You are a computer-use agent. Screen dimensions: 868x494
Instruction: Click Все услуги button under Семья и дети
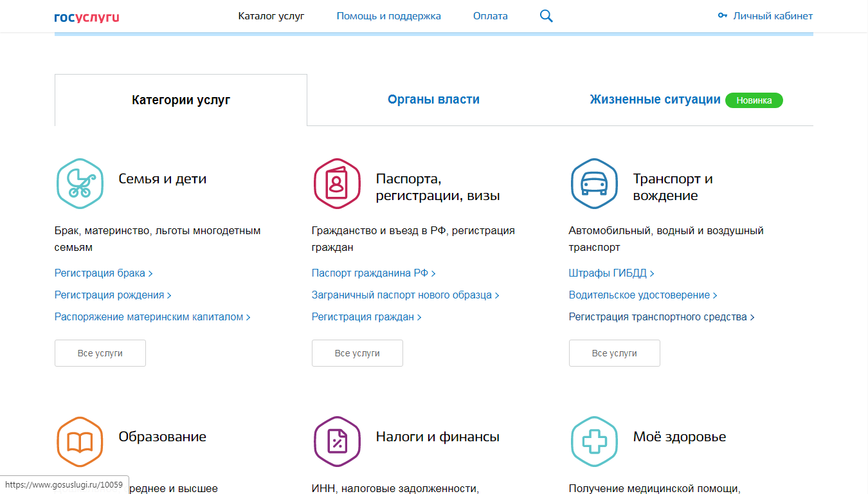pyautogui.click(x=100, y=353)
